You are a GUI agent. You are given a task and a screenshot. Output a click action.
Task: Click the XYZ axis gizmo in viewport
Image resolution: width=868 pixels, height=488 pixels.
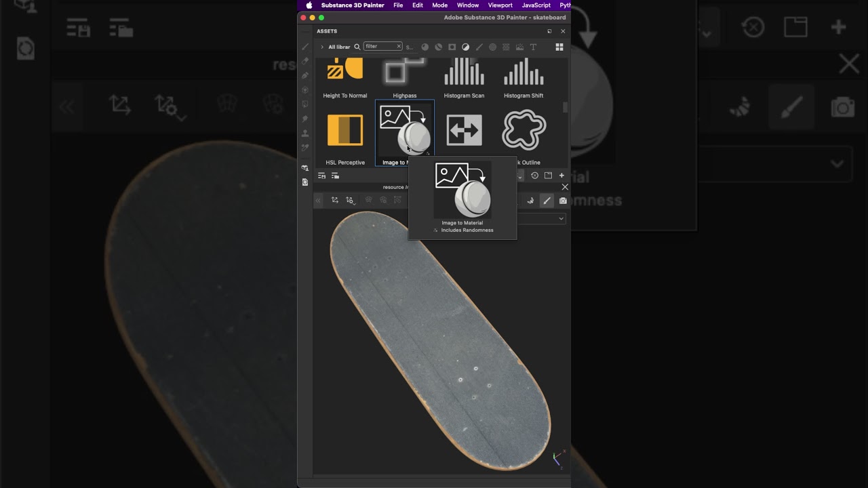[x=557, y=459]
